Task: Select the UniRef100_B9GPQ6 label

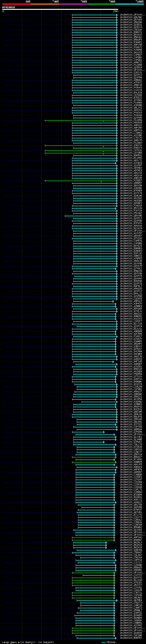Action: click(131, 281)
